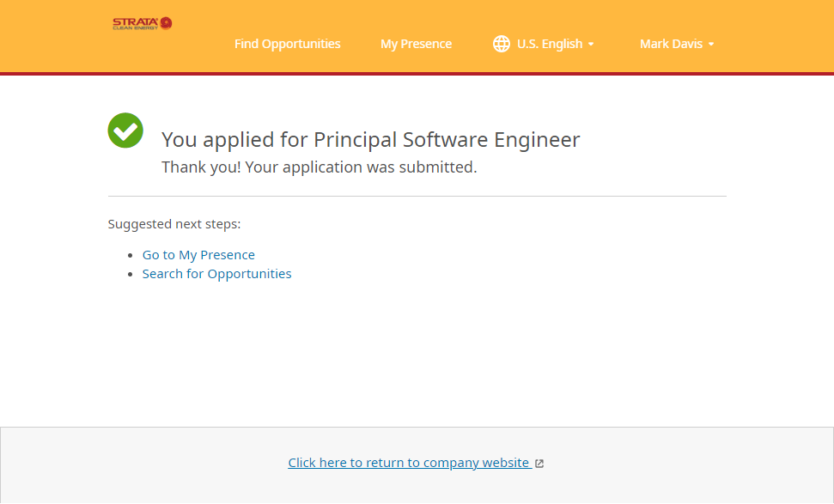The image size is (834, 504).
Task: Expand the caret beside Mark Davis
Action: [711, 45]
